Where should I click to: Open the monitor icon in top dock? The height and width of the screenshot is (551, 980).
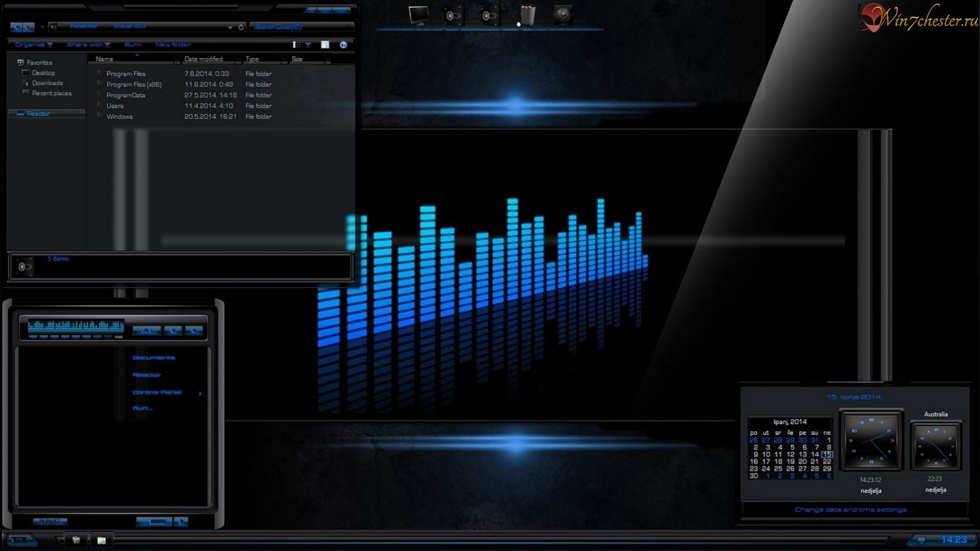pos(418,14)
